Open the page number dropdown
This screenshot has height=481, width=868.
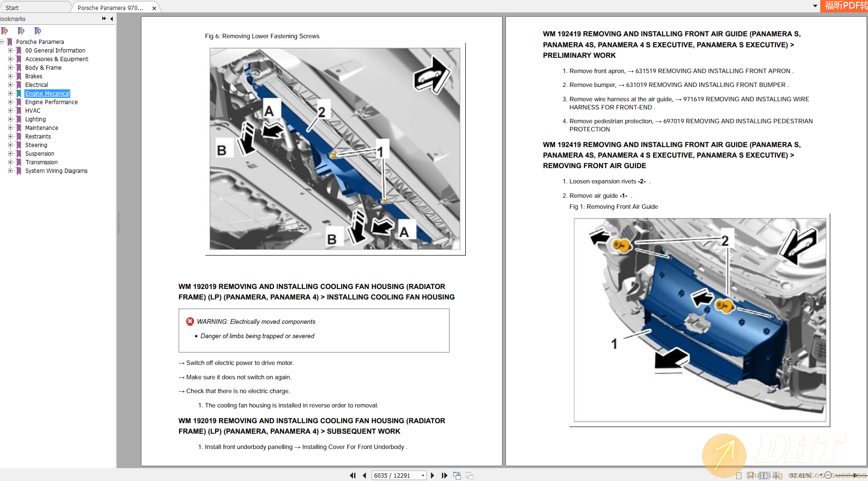tap(423, 475)
